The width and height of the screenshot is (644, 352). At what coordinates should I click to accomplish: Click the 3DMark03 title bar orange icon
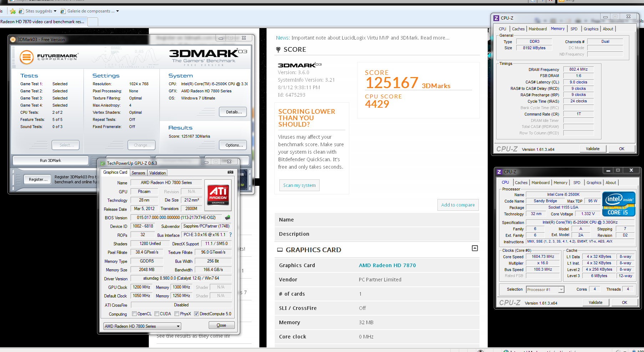click(13, 40)
